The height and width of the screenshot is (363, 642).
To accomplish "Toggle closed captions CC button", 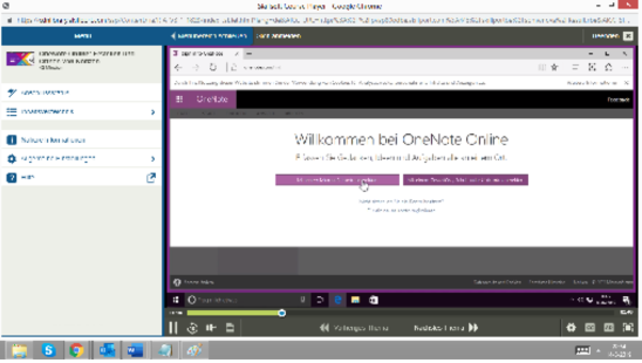I will pos(590,327).
